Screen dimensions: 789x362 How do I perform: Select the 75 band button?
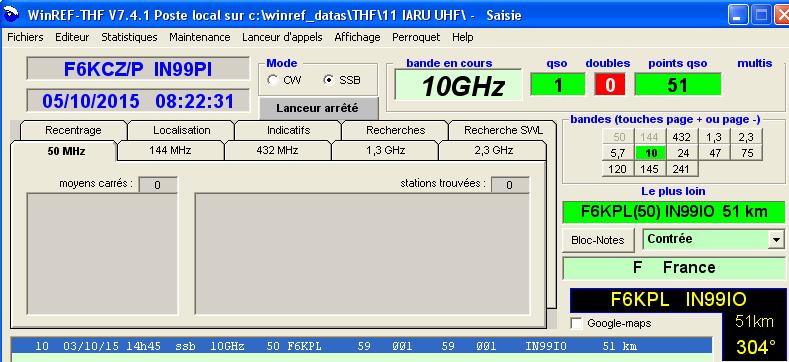pyautogui.click(x=747, y=153)
